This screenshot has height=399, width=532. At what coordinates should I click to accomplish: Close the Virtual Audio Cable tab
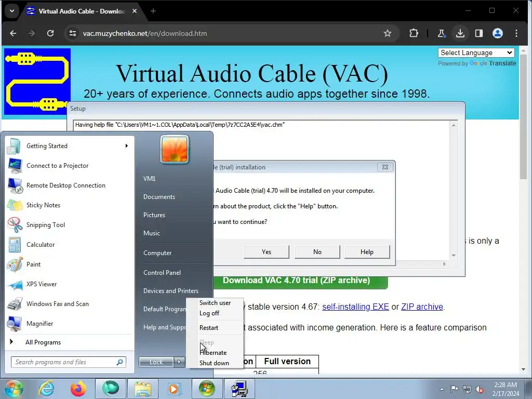[135, 11]
